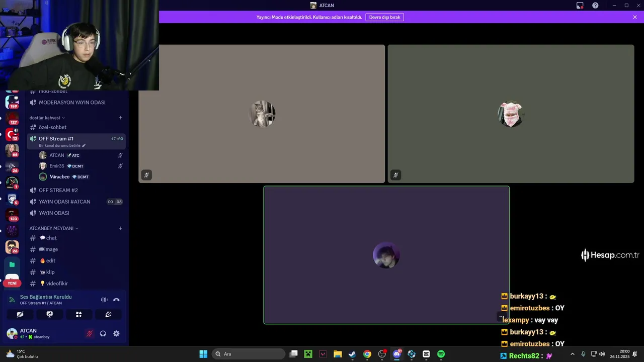
Task: Click the cat avatar video tile
Action: click(x=262, y=114)
